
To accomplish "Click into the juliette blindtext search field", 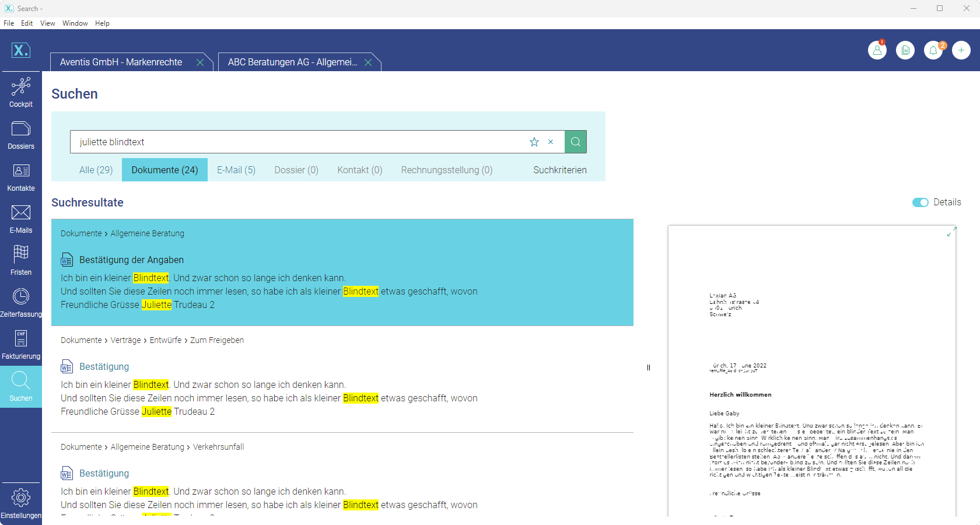I will click(292, 142).
